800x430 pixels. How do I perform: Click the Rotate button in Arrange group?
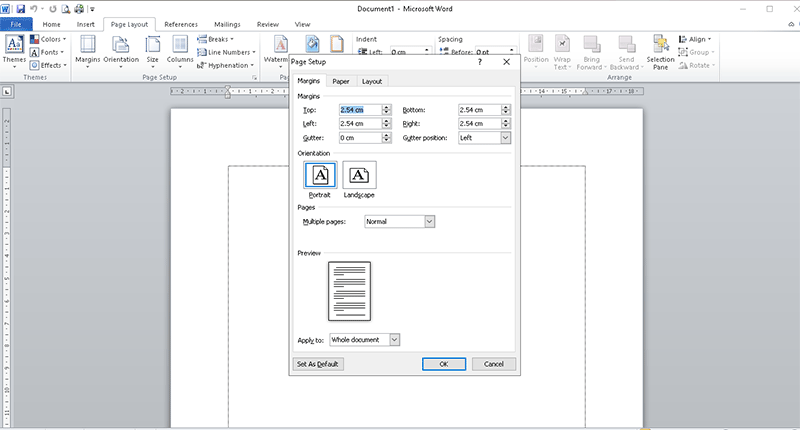697,65
